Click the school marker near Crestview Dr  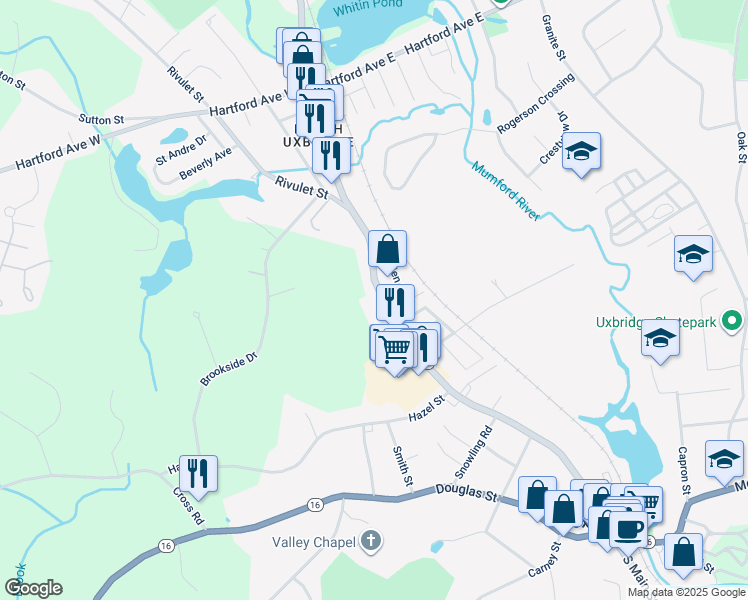(581, 154)
